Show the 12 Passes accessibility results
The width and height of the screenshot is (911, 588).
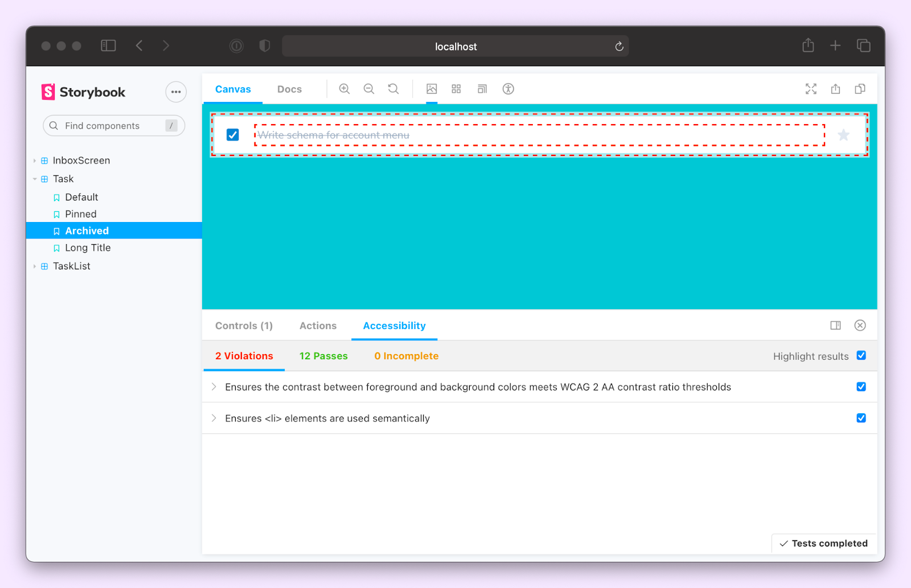[323, 356]
